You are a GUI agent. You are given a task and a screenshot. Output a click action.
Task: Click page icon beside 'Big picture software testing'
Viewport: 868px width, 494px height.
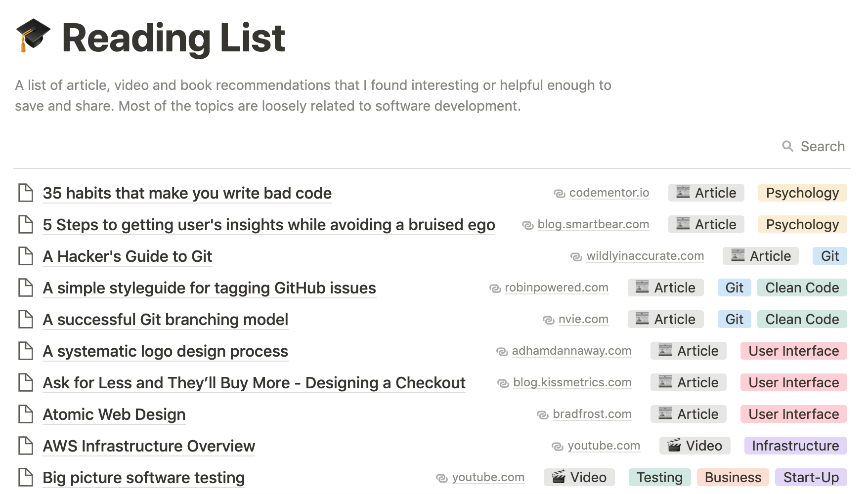click(x=26, y=477)
